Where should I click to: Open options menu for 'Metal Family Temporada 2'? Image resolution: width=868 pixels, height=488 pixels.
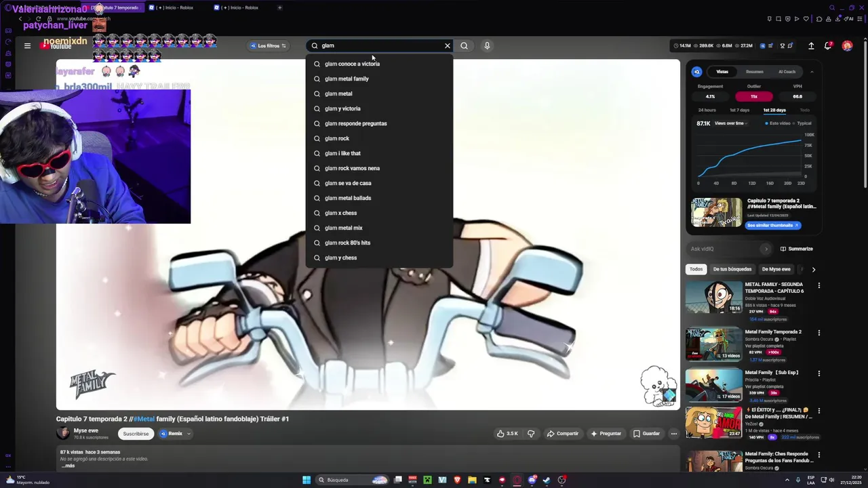click(x=818, y=333)
